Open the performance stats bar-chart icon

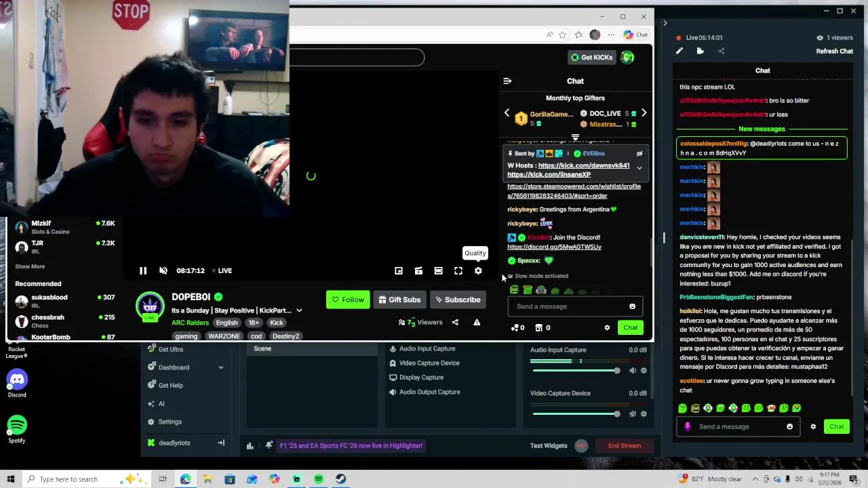250,445
